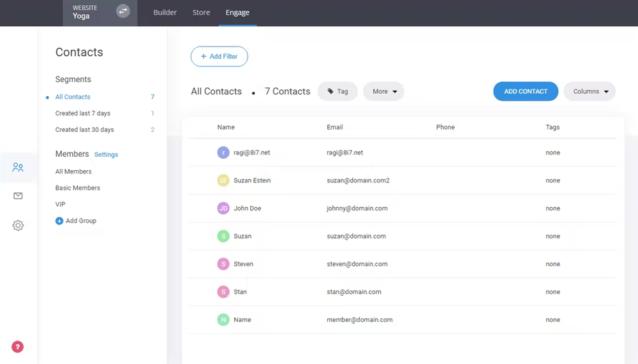Click Stan's S avatar
The height and width of the screenshot is (364, 638).
coord(223,291)
